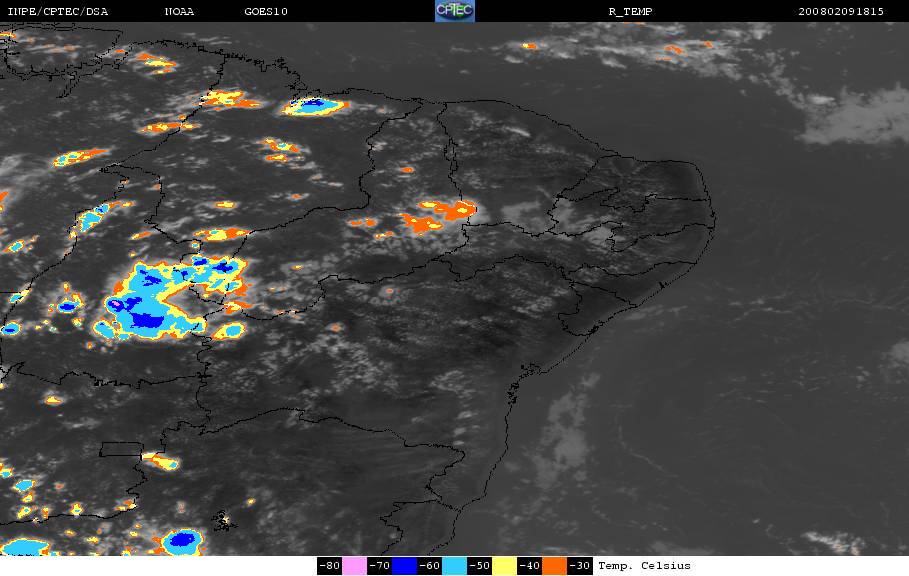The image size is (909, 576).
Task: Click the orange cloud patch in the map center
Action: (x=438, y=215)
